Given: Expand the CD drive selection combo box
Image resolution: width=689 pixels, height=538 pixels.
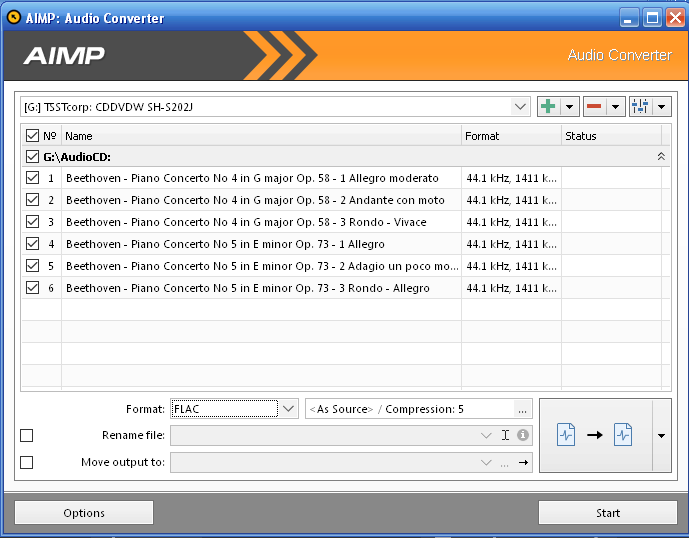Looking at the screenshot, I should coord(520,107).
